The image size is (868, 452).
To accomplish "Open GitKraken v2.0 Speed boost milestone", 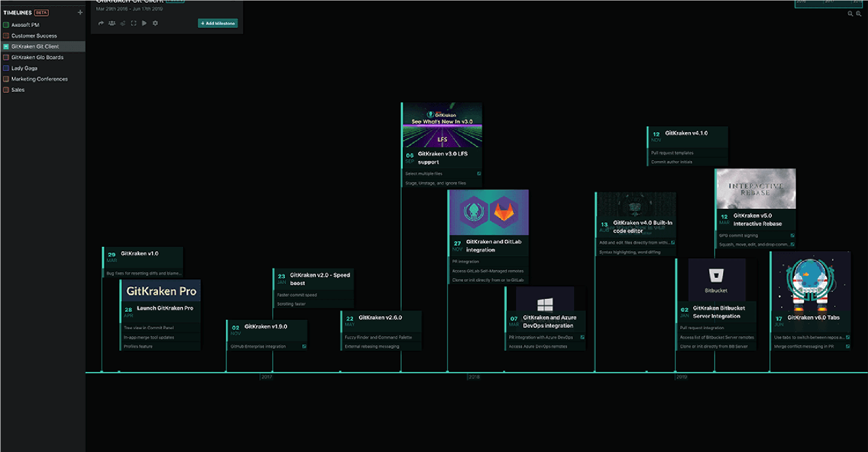I will (x=313, y=288).
